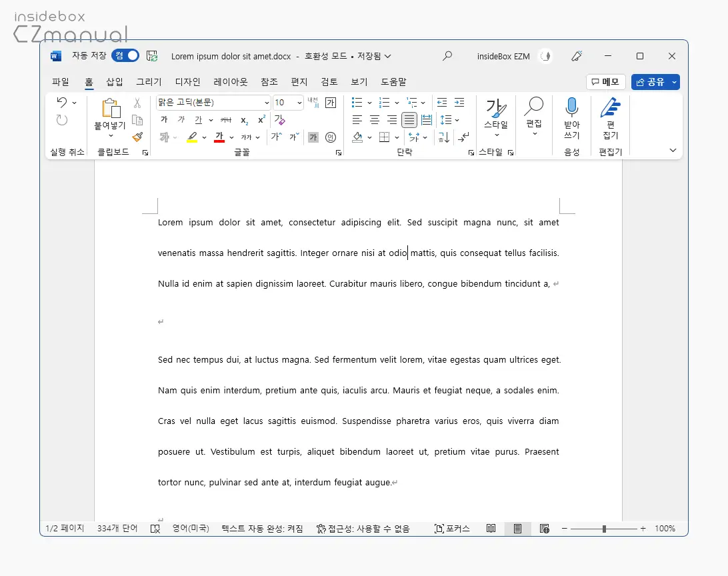
Task: Expand the paste options arrow
Action: click(111, 136)
